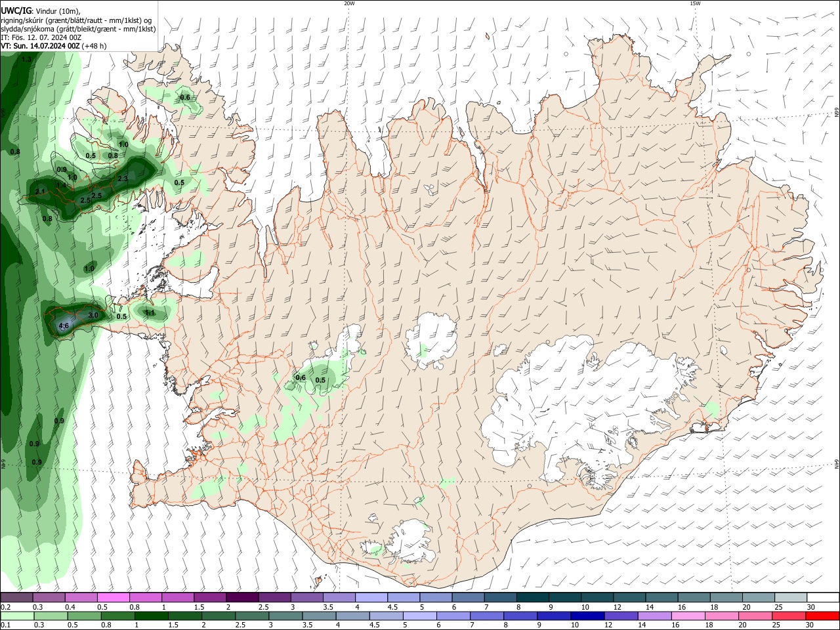The image size is (840, 630).
Task: Click the indigo swatch at 12 in lower legend row
Action: (621, 616)
